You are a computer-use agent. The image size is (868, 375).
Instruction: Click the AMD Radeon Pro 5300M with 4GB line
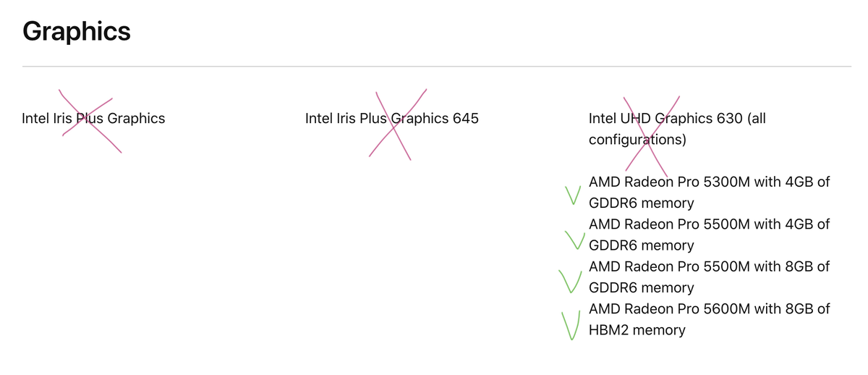click(x=709, y=182)
